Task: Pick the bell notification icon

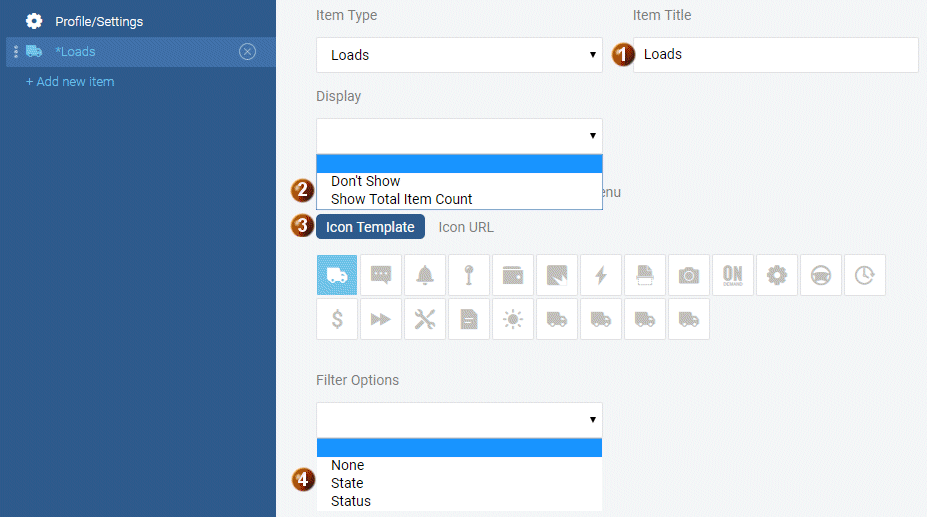Action: 425,275
